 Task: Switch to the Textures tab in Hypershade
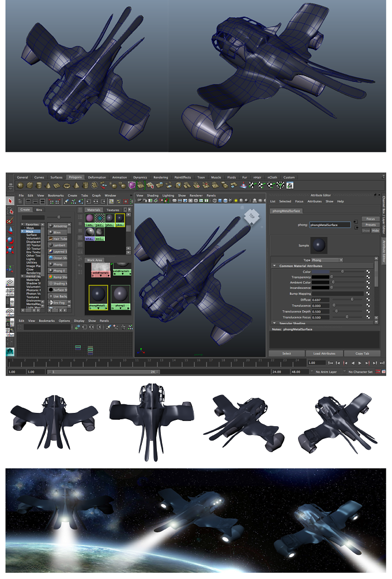(112, 210)
